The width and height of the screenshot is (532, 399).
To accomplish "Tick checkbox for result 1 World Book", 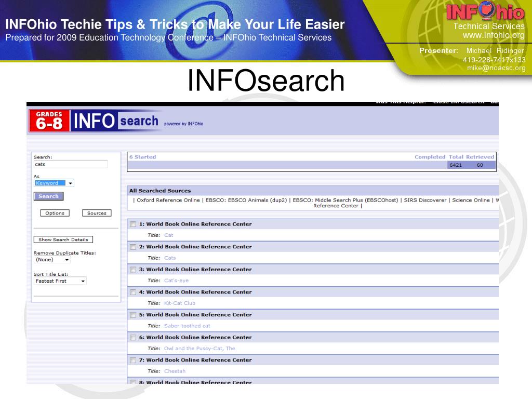I will click(133, 224).
